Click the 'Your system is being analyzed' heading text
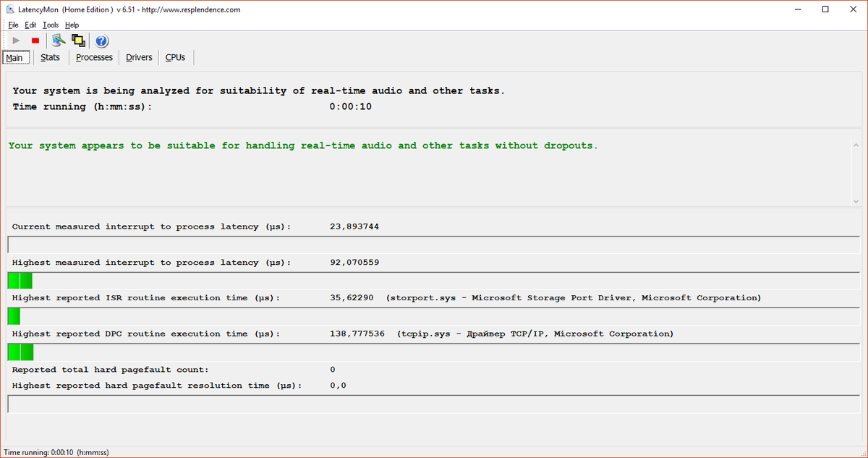The height and width of the screenshot is (458, 868). (x=259, y=91)
